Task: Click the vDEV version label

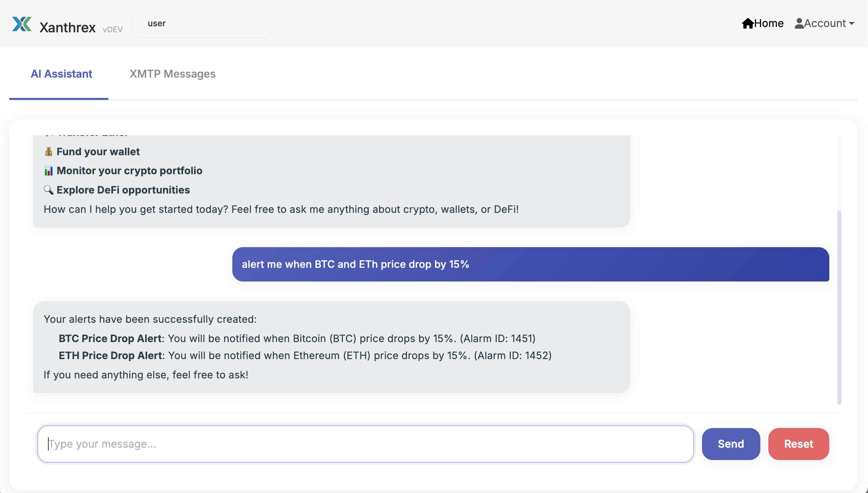Action: (x=112, y=29)
